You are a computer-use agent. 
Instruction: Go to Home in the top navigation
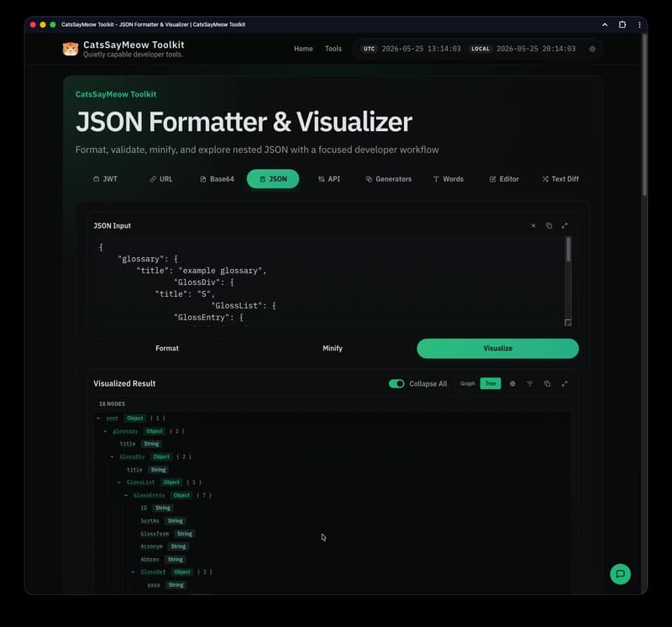[303, 49]
